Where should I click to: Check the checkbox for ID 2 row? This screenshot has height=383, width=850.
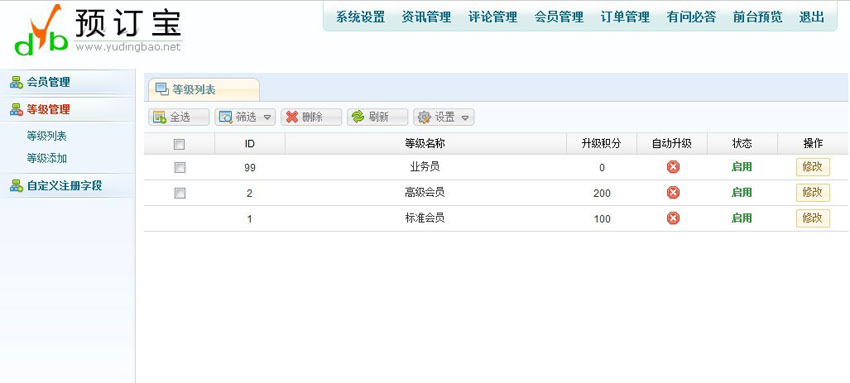(179, 193)
